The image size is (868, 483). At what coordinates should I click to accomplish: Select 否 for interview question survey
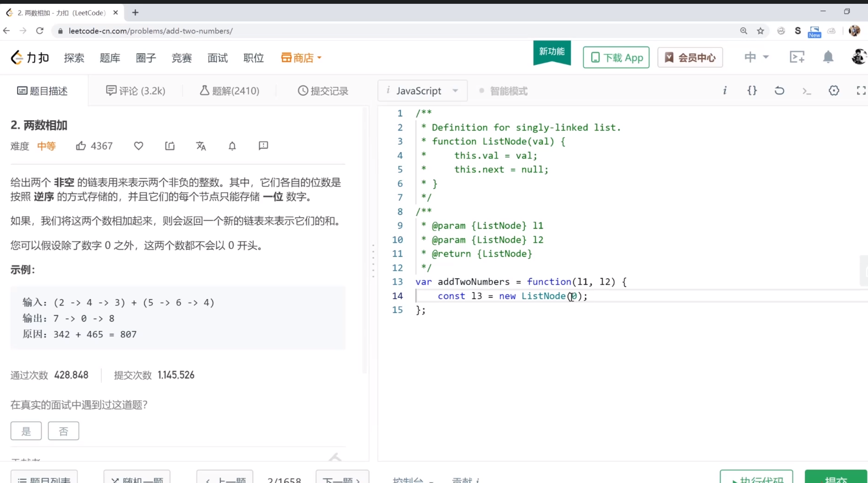click(x=63, y=431)
